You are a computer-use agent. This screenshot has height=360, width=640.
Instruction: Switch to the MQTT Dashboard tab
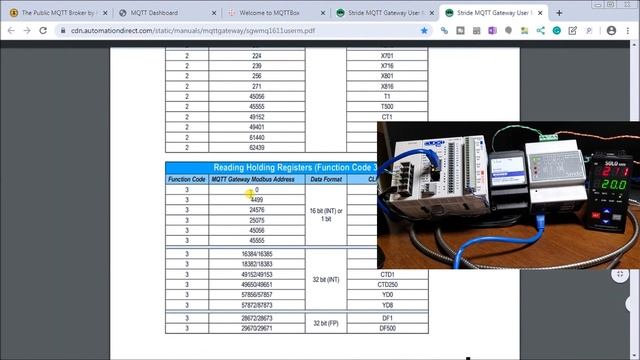pos(167,13)
